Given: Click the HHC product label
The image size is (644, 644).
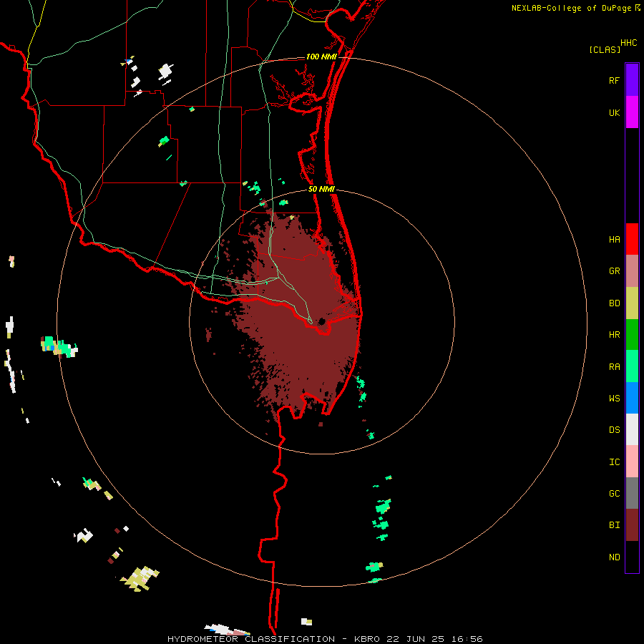Looking at the screenshot, I should (628, 43).
